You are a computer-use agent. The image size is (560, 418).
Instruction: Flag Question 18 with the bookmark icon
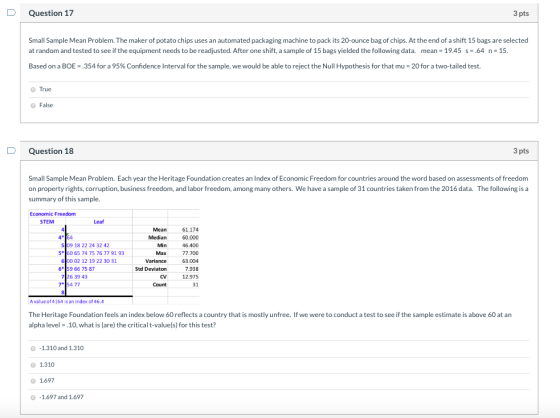tap(11, 150)
